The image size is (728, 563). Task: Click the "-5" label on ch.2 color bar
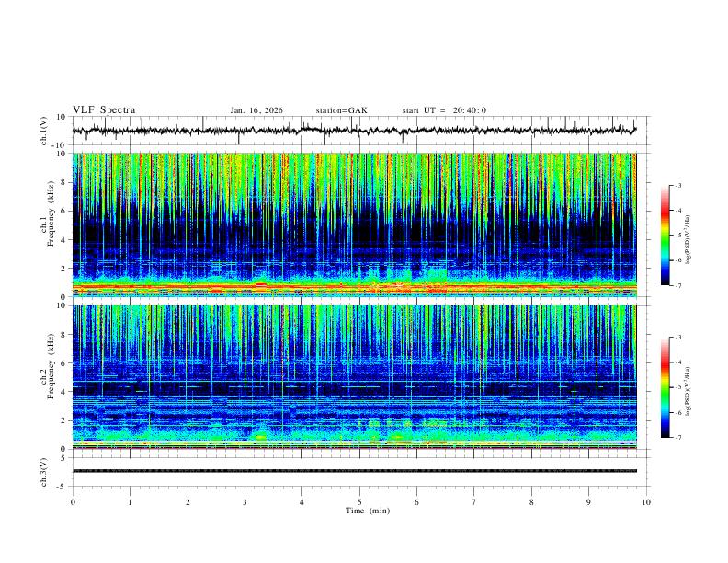(678, 387)
